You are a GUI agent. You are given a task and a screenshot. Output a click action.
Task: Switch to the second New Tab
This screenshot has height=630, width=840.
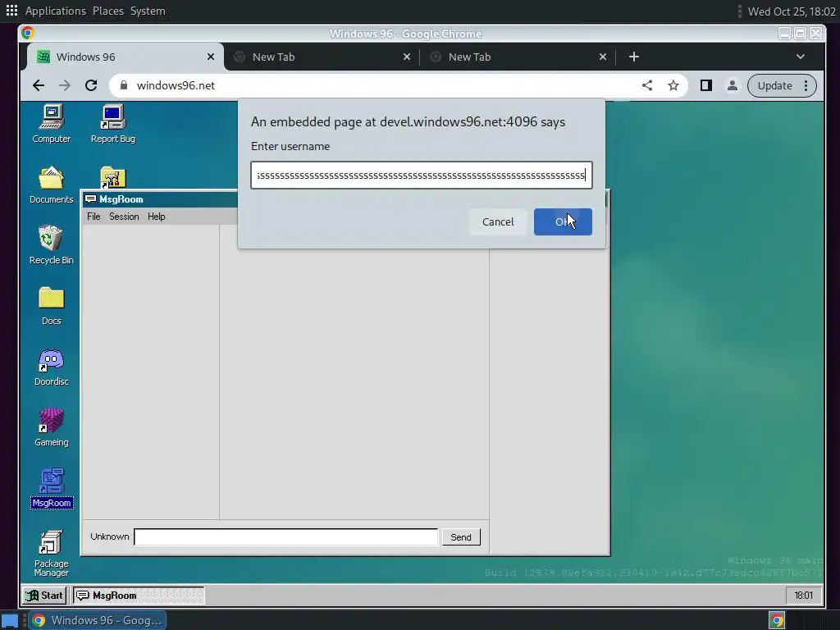pos(518,57)
